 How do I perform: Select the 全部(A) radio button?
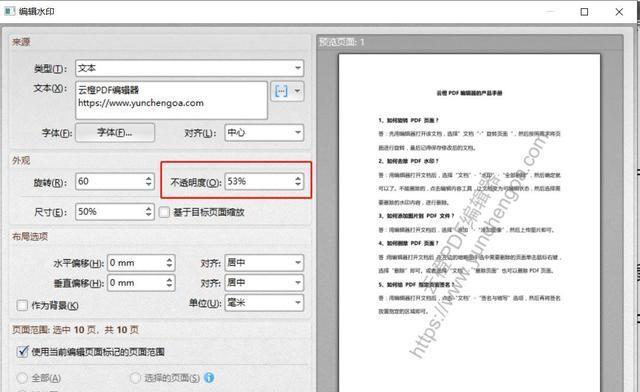22,378
